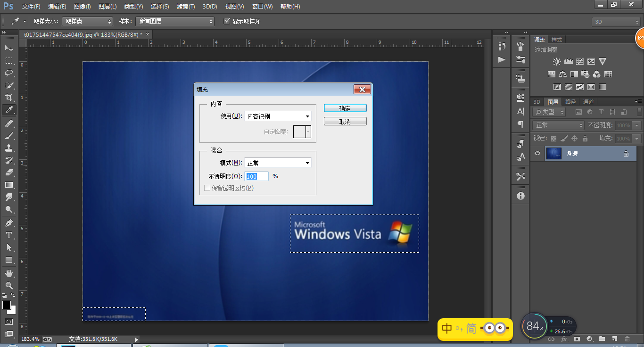This screenshot has height=347, width=644.
Task: Open the blend Mode dropdown in Fill dialog
Action: coord(278,163)
